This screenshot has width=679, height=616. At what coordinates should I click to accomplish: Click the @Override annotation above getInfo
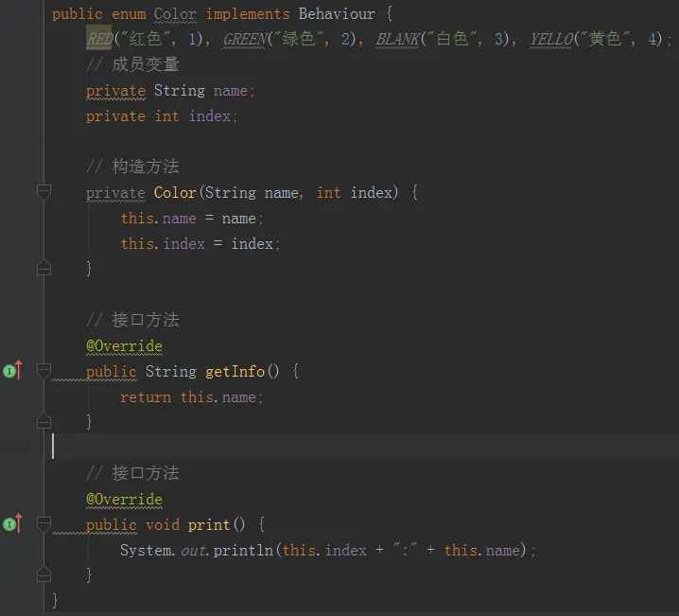124,345
